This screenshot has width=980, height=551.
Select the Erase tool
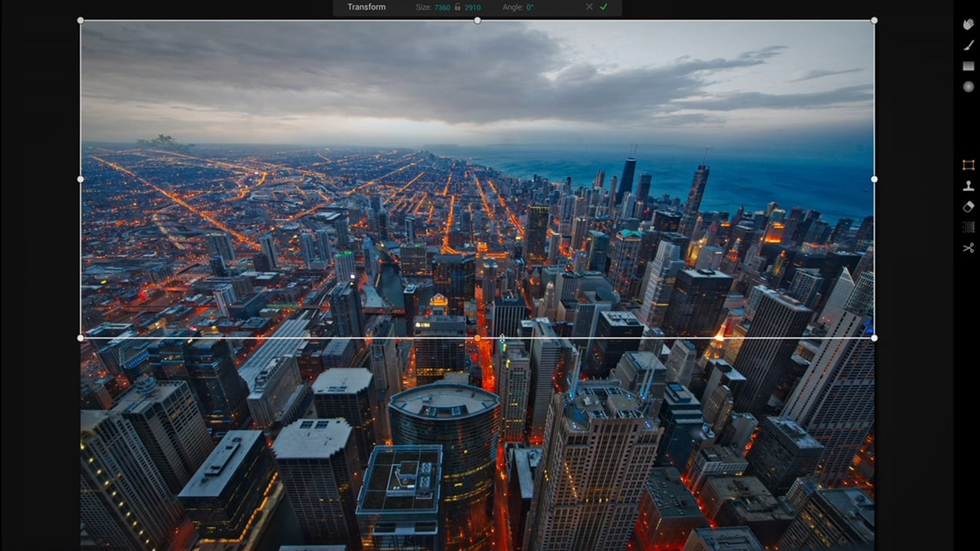[968, 207]
